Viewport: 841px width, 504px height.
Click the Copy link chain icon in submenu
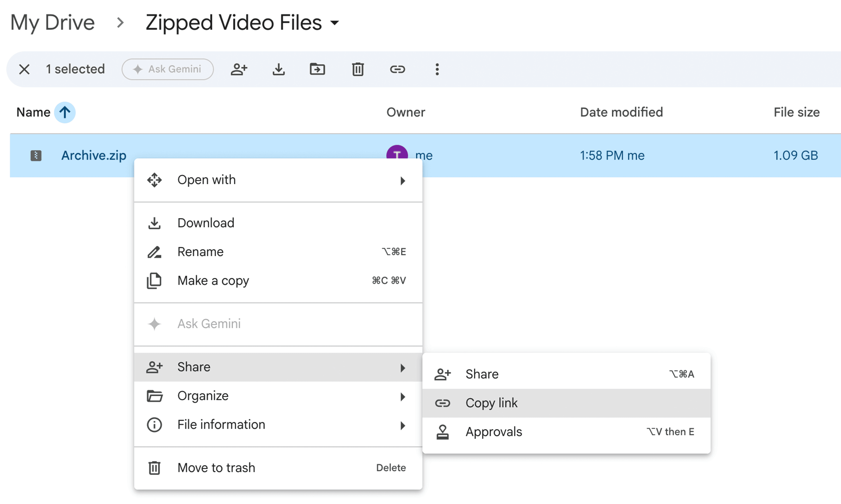point(442,403)
